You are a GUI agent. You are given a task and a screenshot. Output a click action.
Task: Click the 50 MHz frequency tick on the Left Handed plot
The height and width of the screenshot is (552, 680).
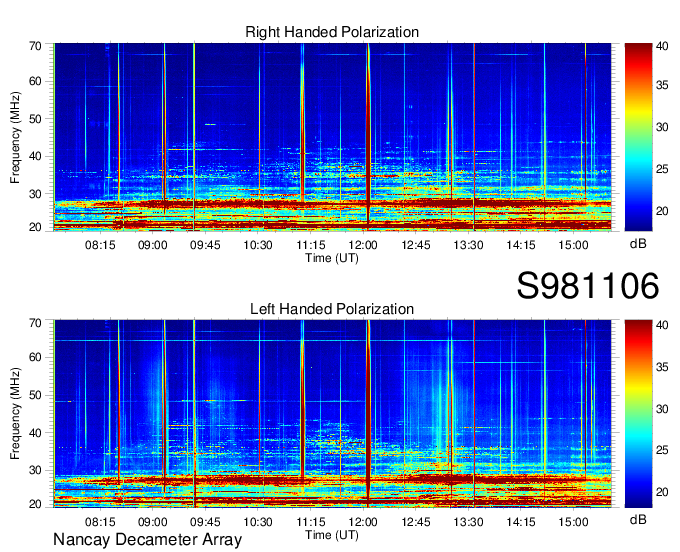point(35,395)
